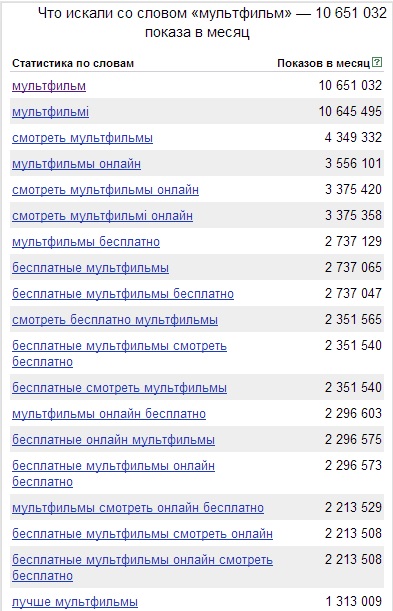This screenshot has height=611, width=393.
Task: Select the мультфильмы онлайн query link
Action: [76, 164]
